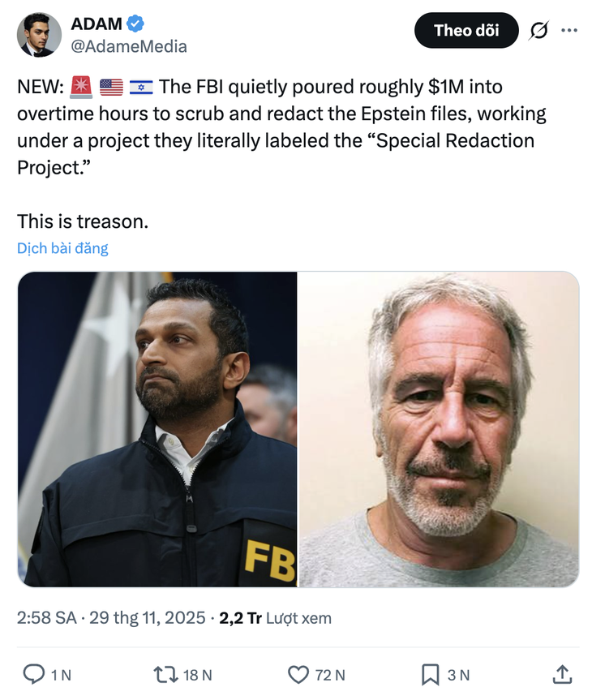Repost this post using the arrows icon
Screen dimensions: 592x700
tap(164, 674)
